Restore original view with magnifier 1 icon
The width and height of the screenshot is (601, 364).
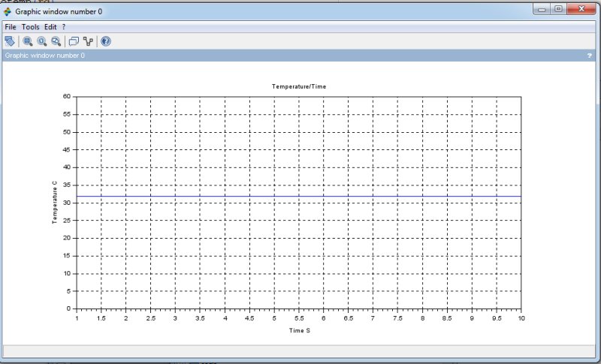point(42,41)
